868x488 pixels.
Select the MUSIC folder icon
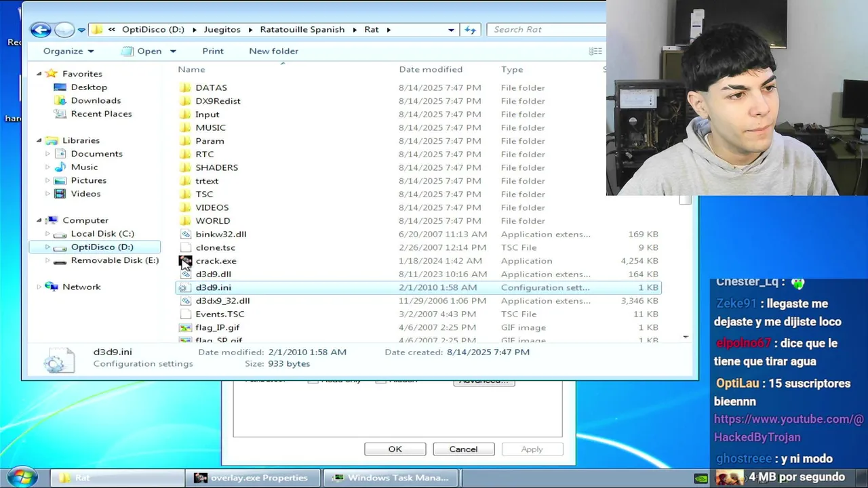[x=186, y=127]
